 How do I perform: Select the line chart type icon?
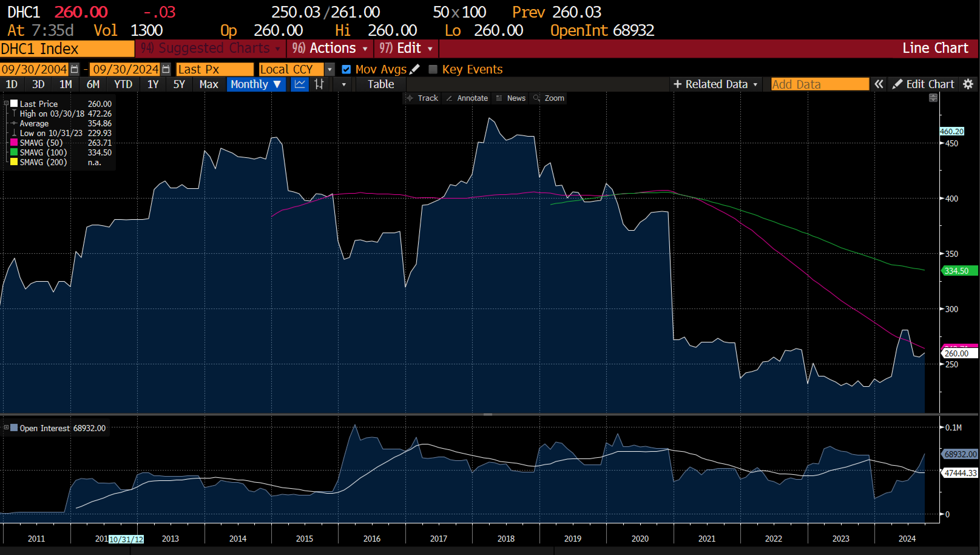click(x=299, y=84)
